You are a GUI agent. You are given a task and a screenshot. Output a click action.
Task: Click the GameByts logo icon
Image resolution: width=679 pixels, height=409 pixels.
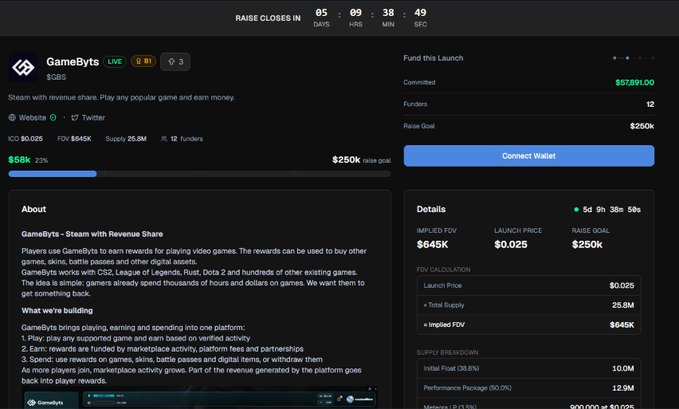23,68
